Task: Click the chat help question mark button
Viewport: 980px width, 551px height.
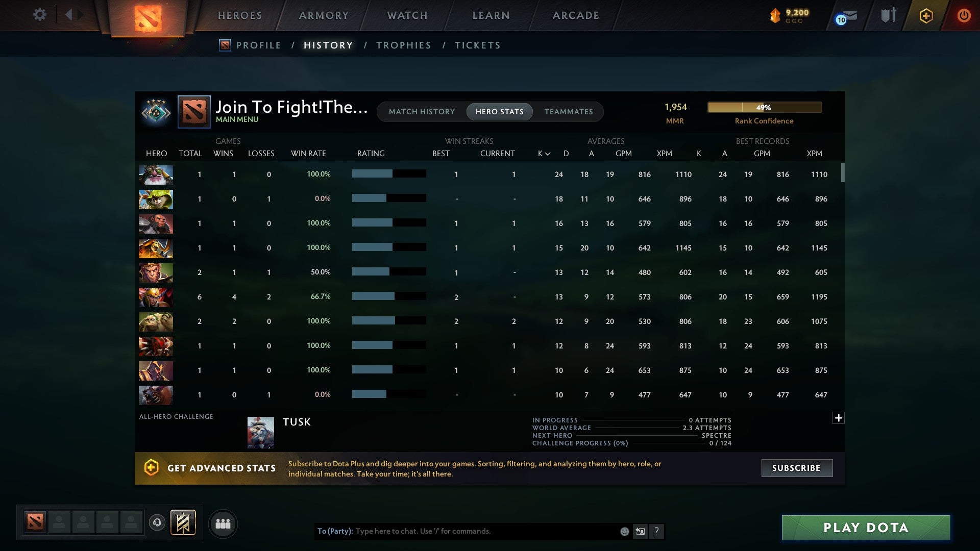Action: click(x=656, y=532)
